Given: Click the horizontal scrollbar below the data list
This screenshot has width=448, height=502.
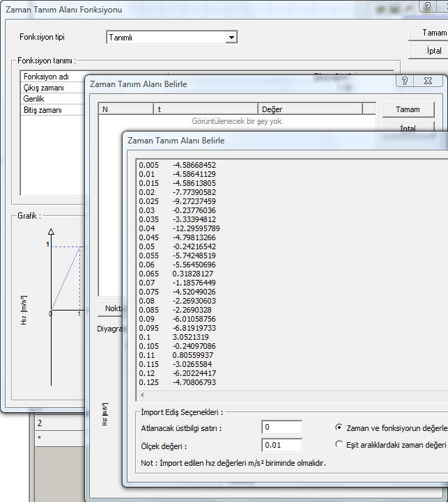Looking at the screenshot, I should [x=293, y=395].
